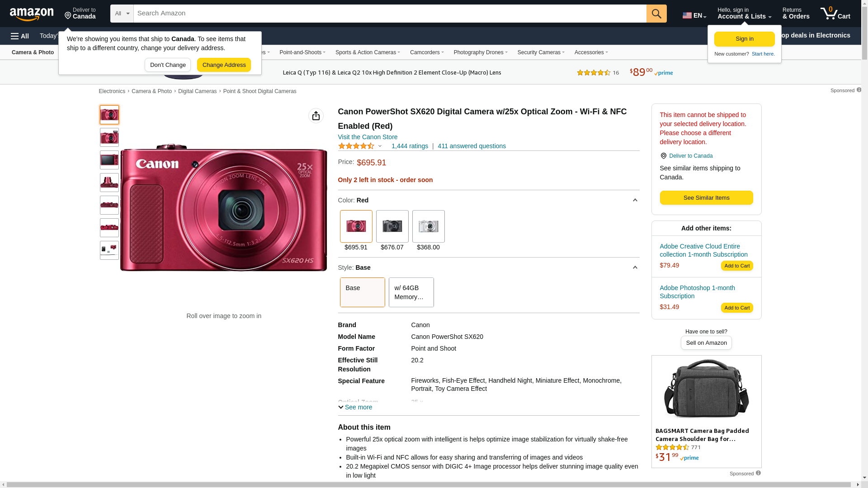The height and width of the screenshot is (488, 868).
Task: Open the Point-and-Shoots menu
Action: [302, 52]
